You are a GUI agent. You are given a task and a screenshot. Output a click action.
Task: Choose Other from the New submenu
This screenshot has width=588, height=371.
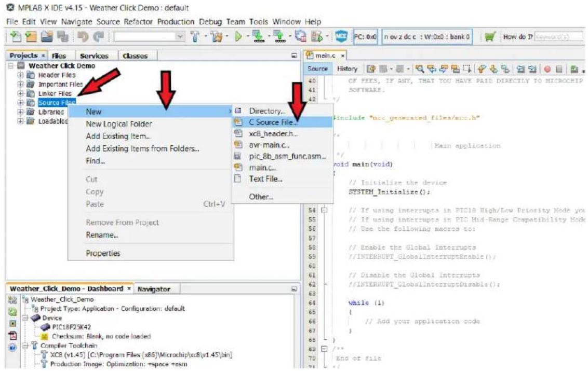pyautogui.click(x=283, y=197)
